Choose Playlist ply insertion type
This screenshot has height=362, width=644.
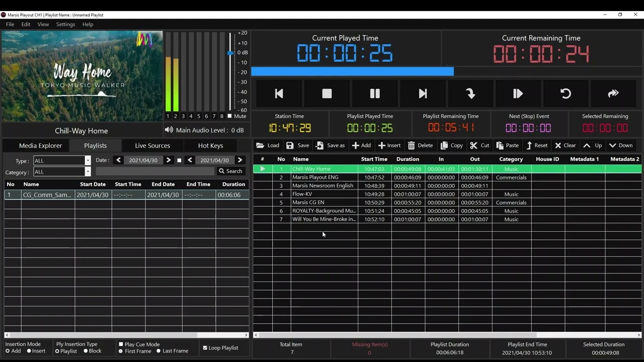click(x=57, y=351)
